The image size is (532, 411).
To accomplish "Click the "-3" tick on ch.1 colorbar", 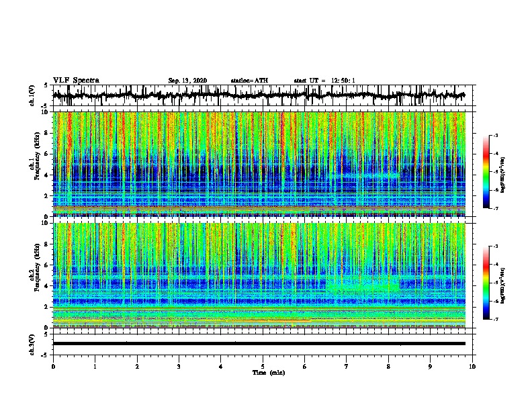I will coord(495,135).
